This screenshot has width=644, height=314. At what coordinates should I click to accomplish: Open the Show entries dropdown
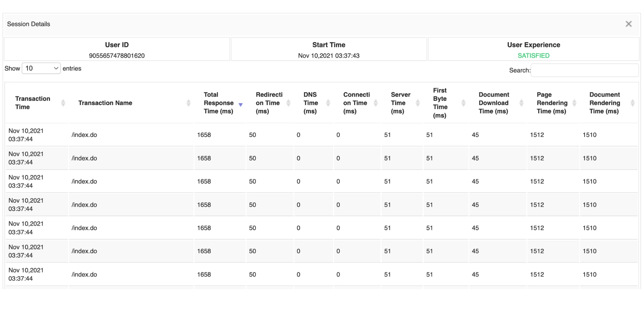tap(41, 68)
